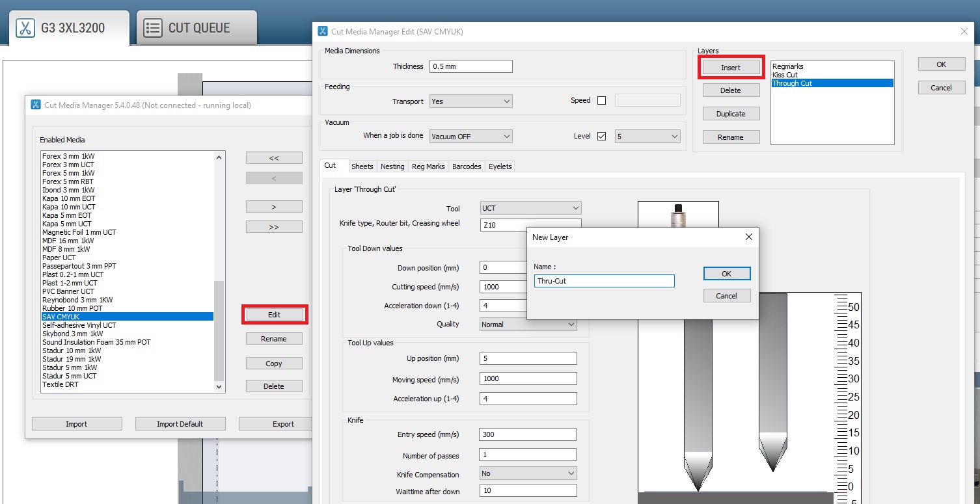Expand the vacuum Level value dropdown
Screen dimensions: 980x504
point(647,137)
